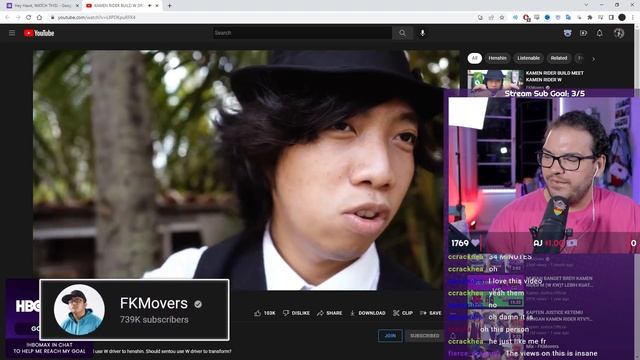Click the main video player

point(246,170)
